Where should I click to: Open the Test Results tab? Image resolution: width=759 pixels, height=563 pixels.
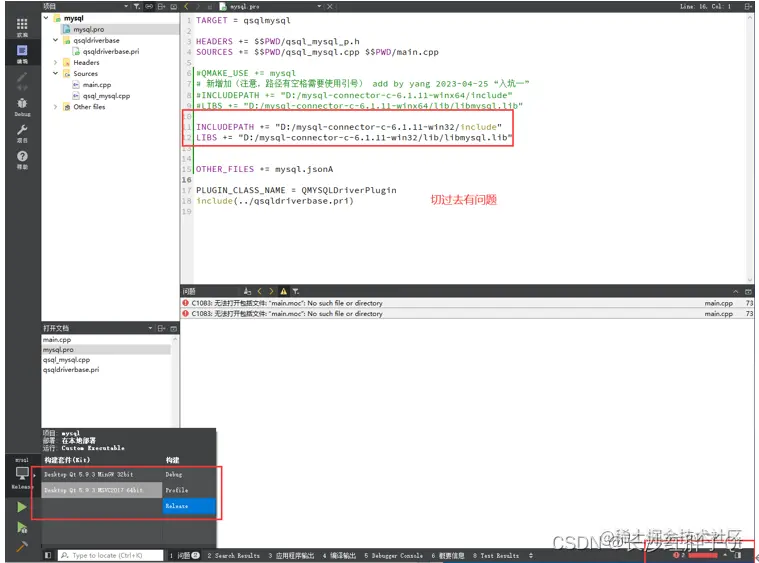pos(496,555)
